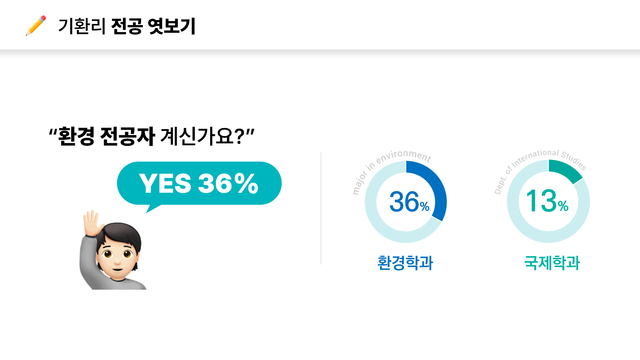Viewport: 640px width, 360px height.
Task: Click the 36% donut chart center
Action: [406, 202]
